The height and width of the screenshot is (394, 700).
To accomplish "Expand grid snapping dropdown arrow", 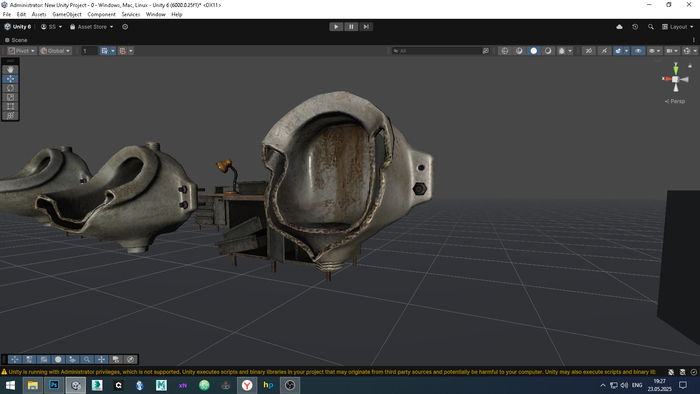I will point(112,51).
